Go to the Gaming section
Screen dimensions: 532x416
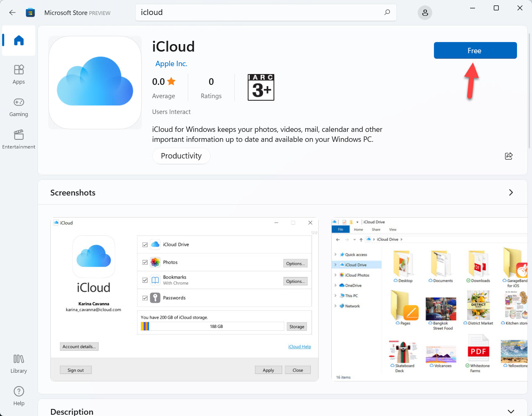pyautogui.click(x=19, y=107)
